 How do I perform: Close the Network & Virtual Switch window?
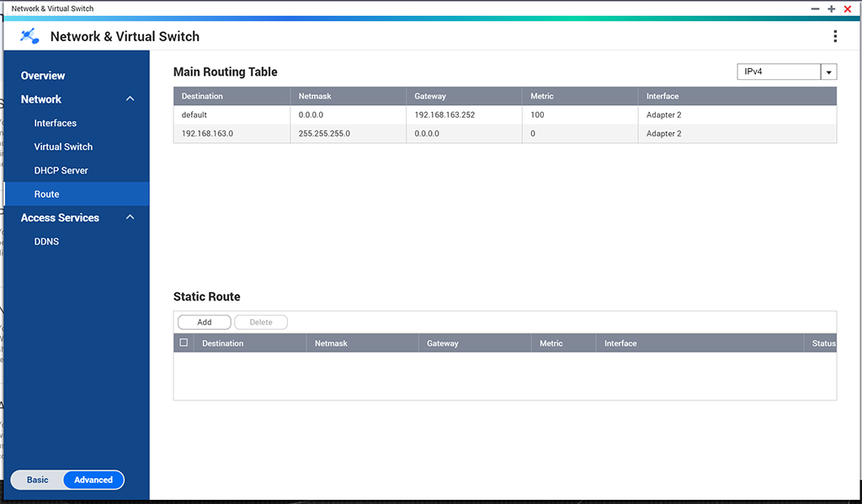(x=847, y=8)
